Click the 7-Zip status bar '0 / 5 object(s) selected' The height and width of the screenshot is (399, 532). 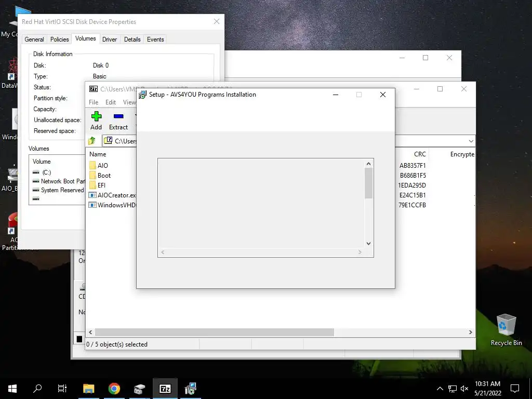pyautogui.click(x=117, y=344)
